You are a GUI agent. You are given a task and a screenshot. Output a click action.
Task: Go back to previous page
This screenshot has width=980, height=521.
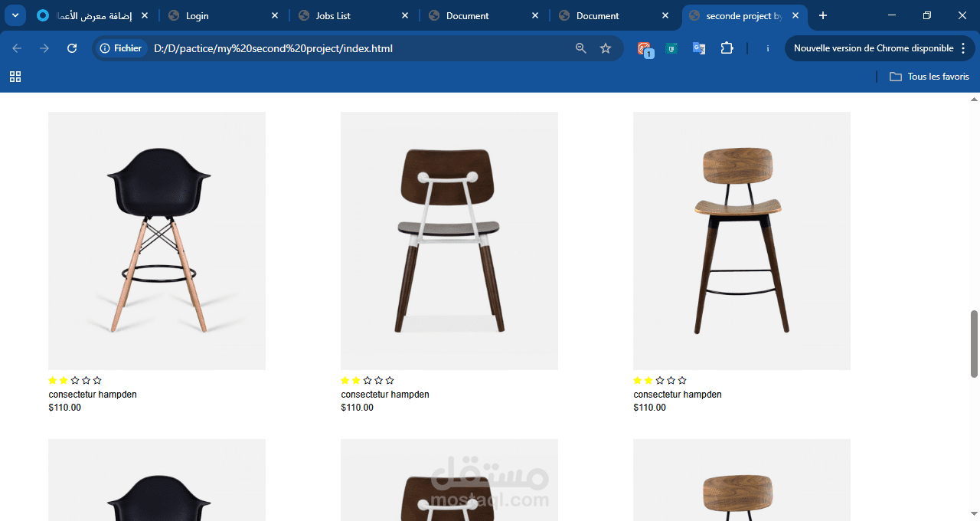click(x=17, y=48)
